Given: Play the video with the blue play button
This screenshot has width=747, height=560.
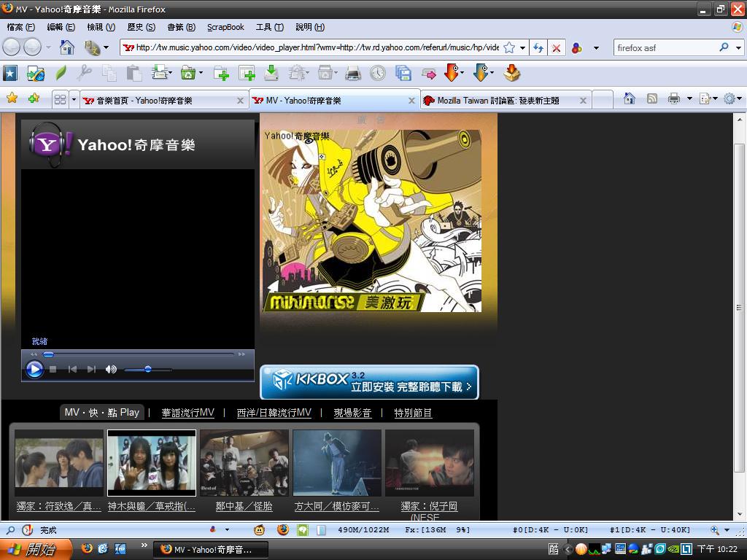Looking at the screenshot, I should click(x=34, y=370).
